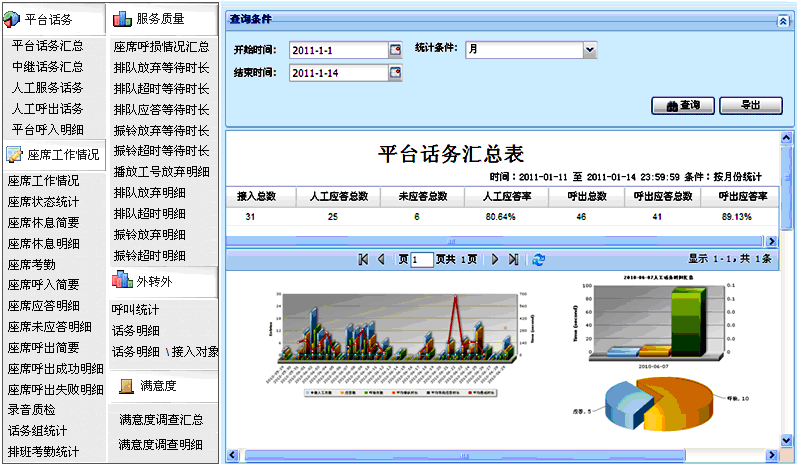Choose 满意度调查明细 from the menu

pos(160,444)
